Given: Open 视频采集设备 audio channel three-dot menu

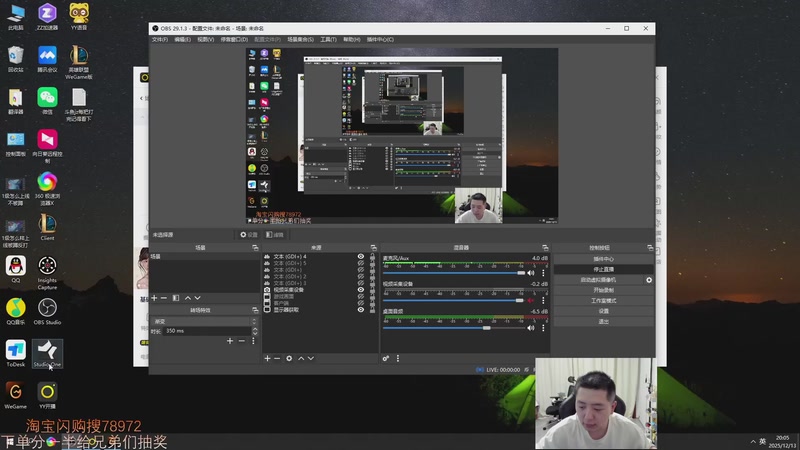Looking at the screenshot, I should 543,301.
